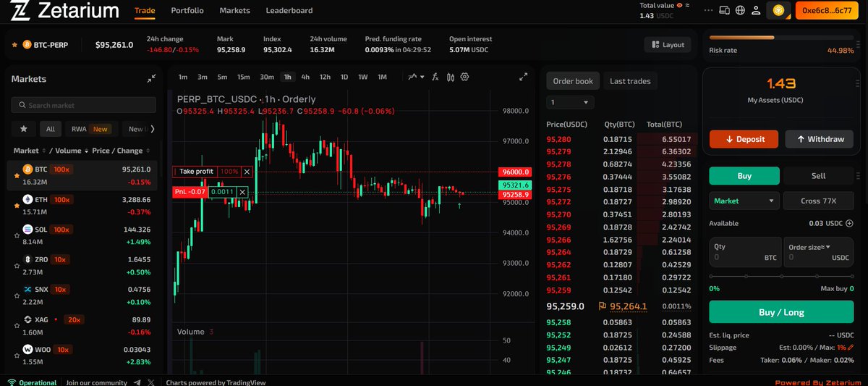Click the wallet address 0xe6c8...6c77 button

827,10
